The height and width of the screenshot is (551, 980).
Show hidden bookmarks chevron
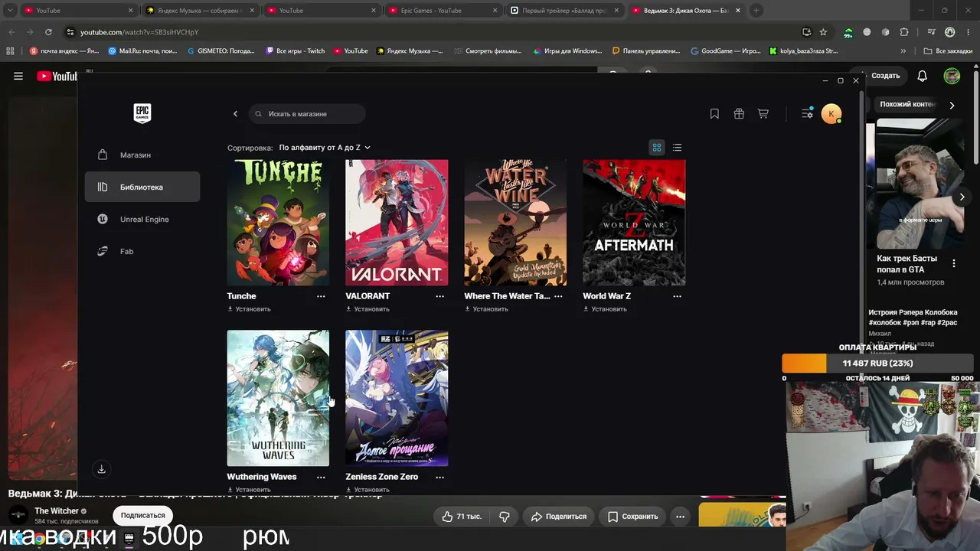click(903, 51)
